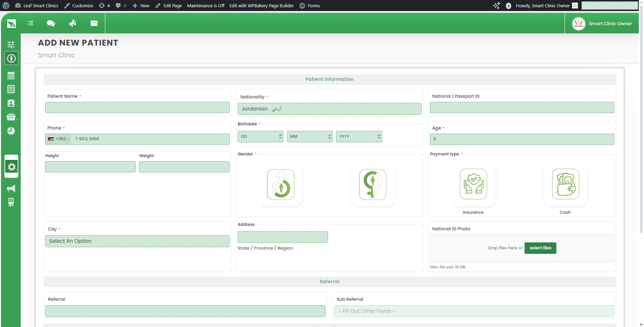Click the chat bubbles icon

pyautogui.click(x=51, y=23)
